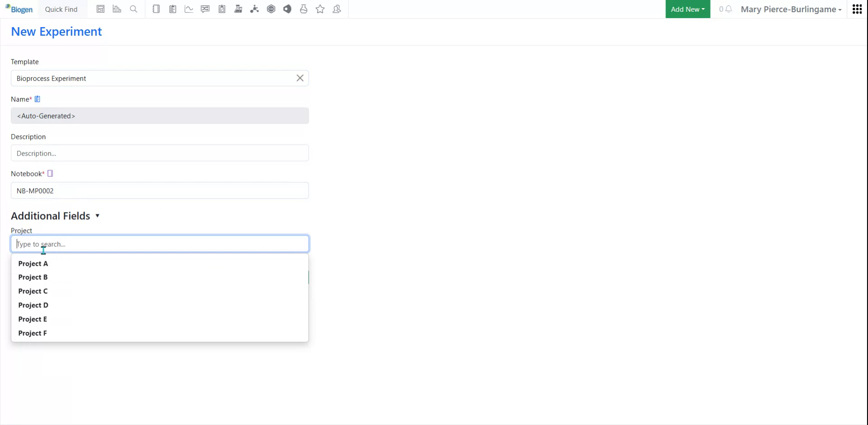The height and width of the screenshot is (425, 868).
Task: Open the apps grid menu
Action: click(x=857, y=9)
